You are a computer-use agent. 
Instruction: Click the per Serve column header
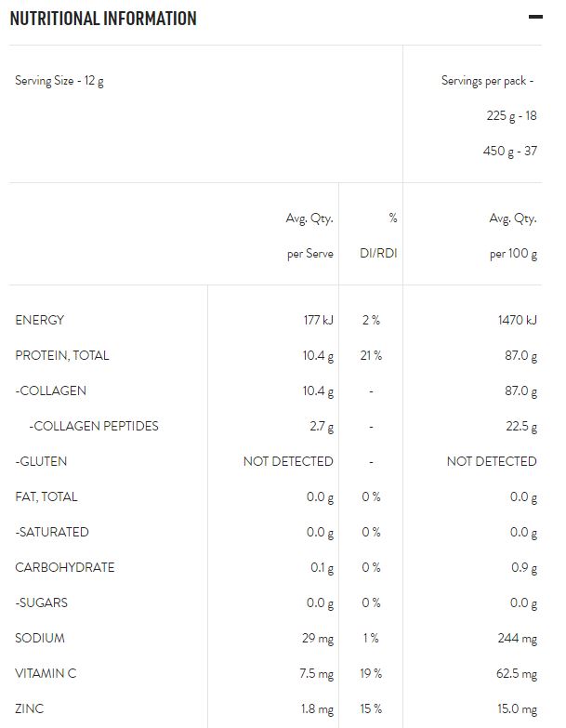click(x=309, y=254)
